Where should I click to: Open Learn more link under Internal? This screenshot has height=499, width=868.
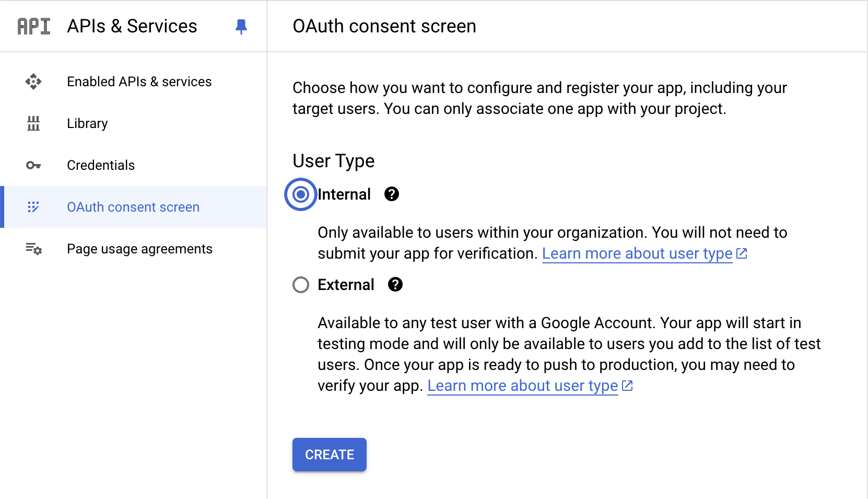pos(637,253)
